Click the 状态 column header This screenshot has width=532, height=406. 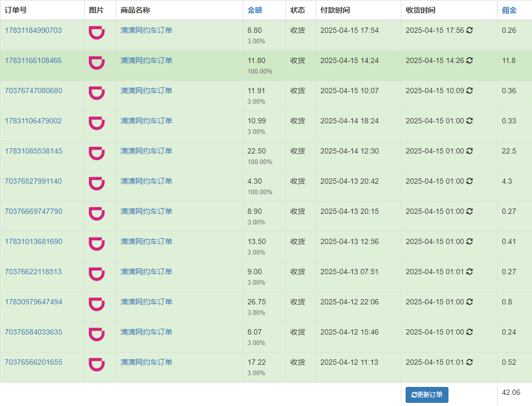298,10
